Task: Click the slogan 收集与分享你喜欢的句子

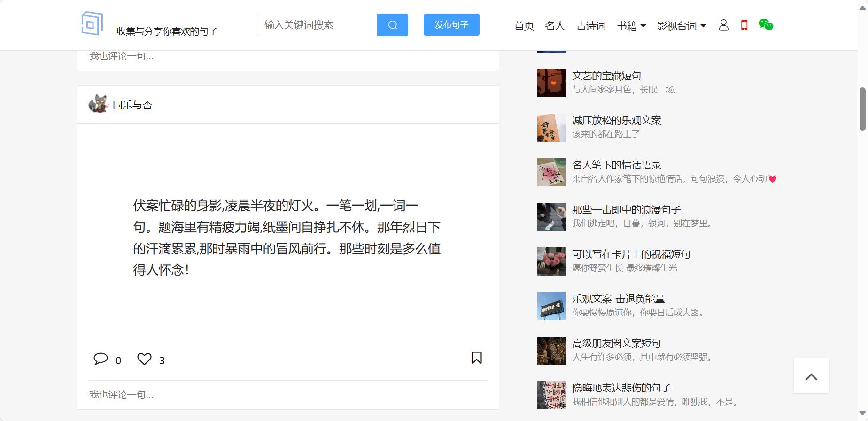Action: click(x=167, y=31)
